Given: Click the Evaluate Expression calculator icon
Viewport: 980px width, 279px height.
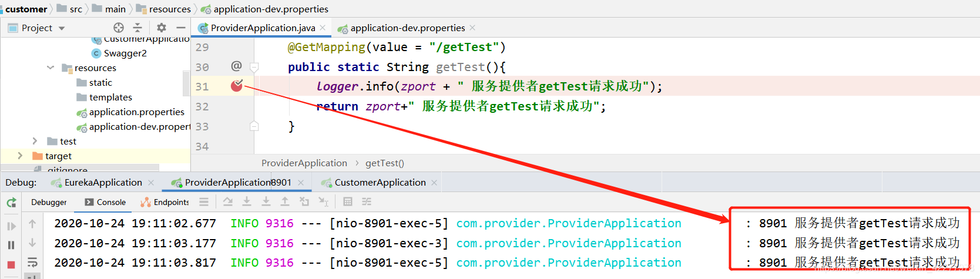Looking at the screenshot, I should tap(348, 201).
